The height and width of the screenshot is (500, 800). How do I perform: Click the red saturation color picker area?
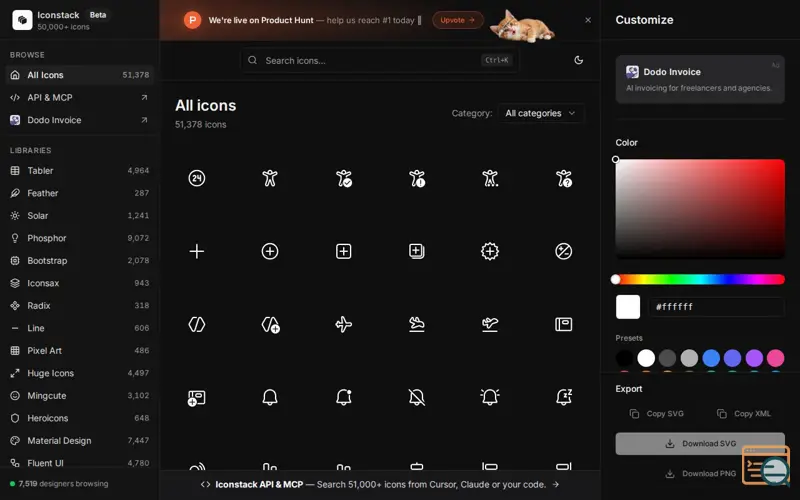tap(700, 209)
